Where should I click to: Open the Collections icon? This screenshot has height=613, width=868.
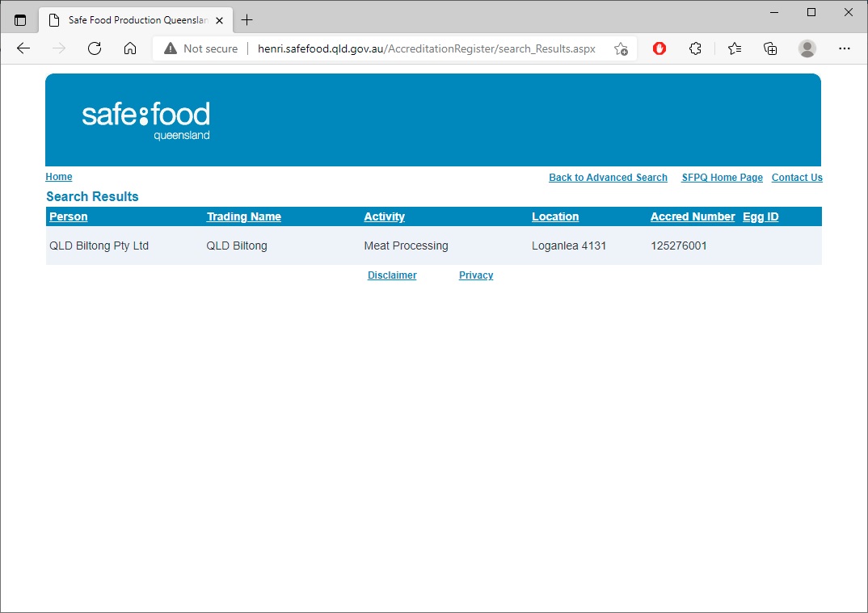(x=771, y=48)
